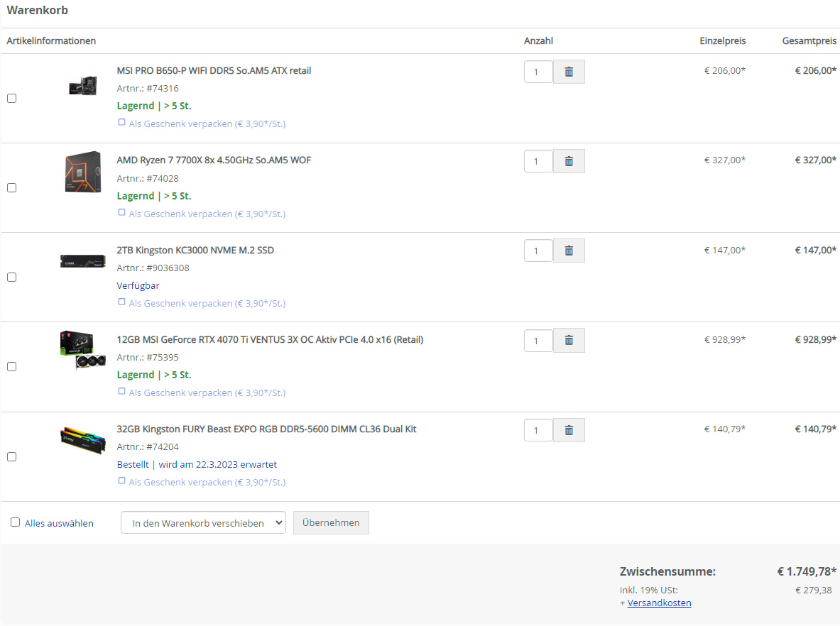Enable the Alles auswählen checkbox

point(15,522)
